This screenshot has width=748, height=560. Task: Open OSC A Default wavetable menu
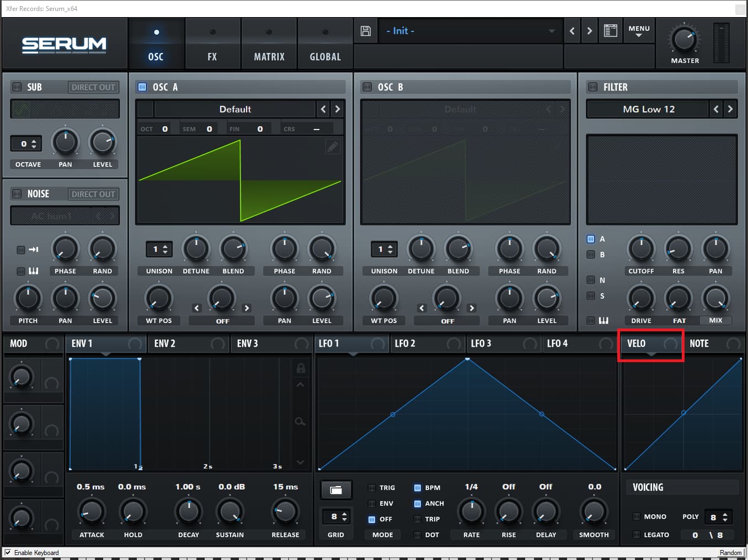pyautogui.click(x=235, y=109)
